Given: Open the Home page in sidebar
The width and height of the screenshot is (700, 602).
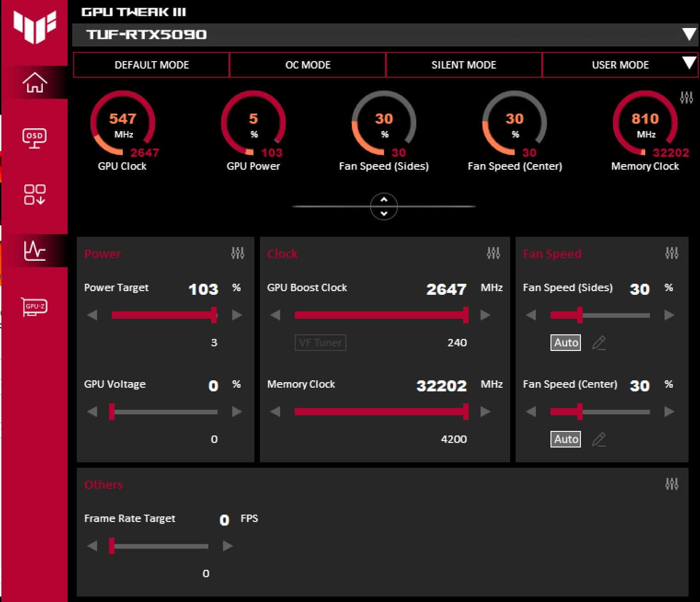Looking at the screenshot, I should point(35,83).
